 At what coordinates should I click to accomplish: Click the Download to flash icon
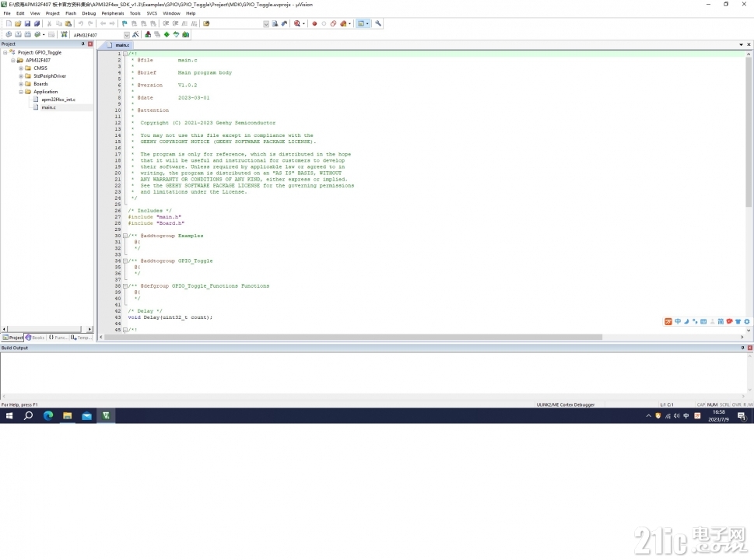click(x=64, y=34)
